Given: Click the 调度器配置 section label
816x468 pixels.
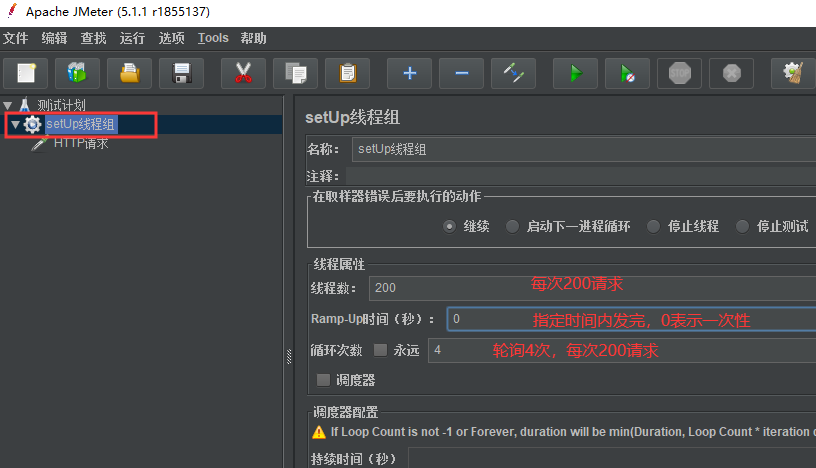Looking at the screenshot, I should [x=346, y=412].
